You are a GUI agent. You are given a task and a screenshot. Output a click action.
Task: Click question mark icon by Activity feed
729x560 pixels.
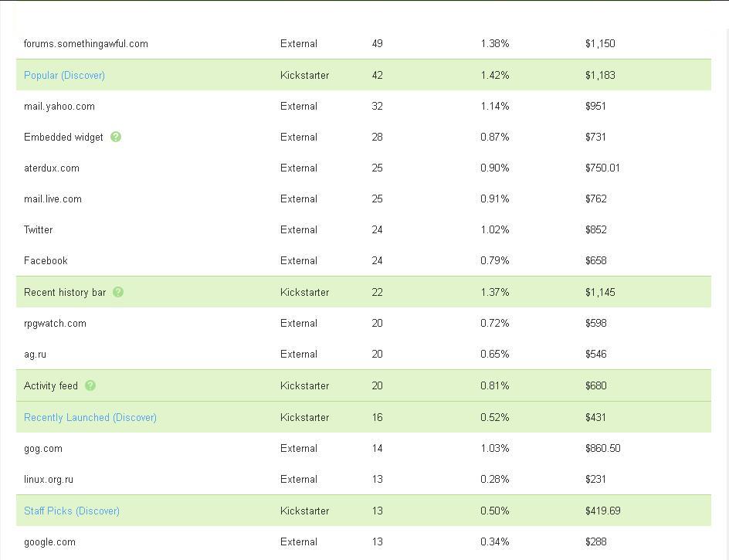point(90,385)
